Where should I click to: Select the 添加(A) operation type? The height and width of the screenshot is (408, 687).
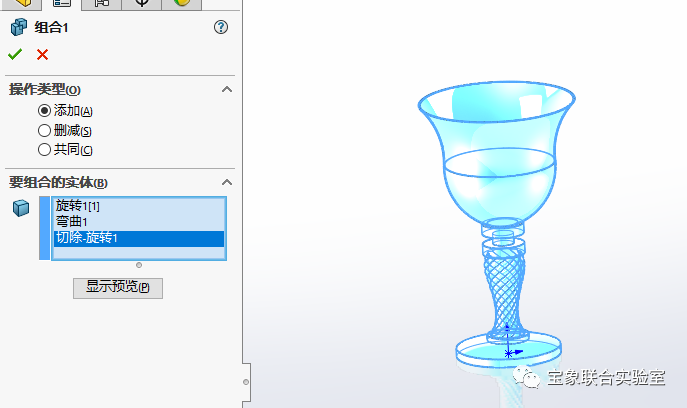pos(44,110)
